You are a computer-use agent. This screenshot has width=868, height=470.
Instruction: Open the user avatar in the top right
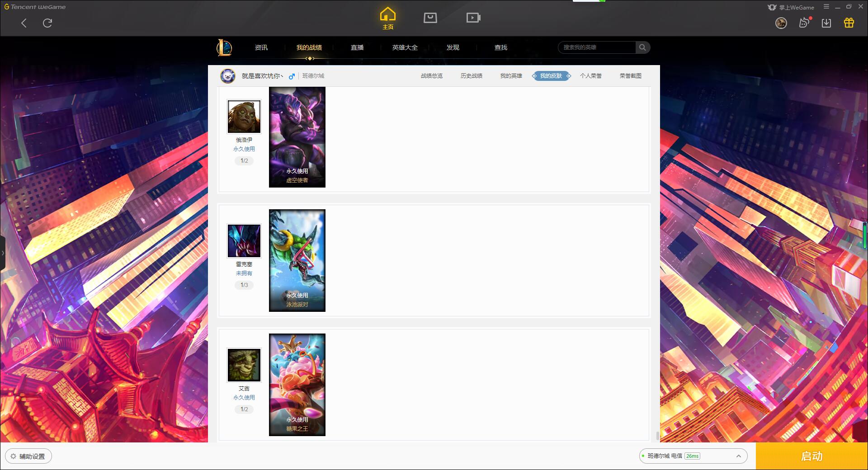tap(781, 23)
